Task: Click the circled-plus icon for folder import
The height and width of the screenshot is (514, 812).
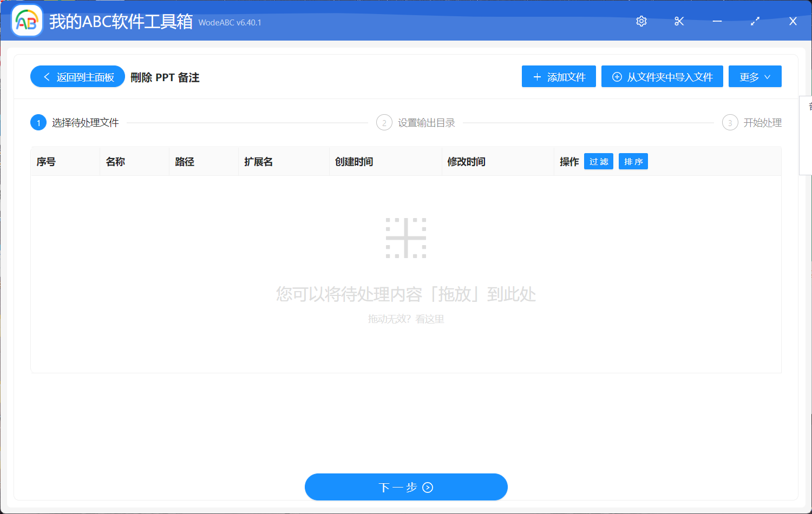Action: (617, 76)
